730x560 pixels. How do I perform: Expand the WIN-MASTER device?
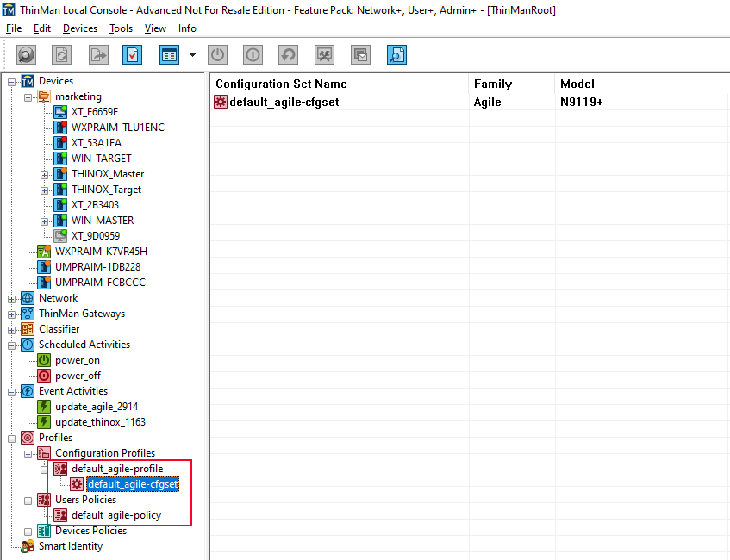pos(44,221)
